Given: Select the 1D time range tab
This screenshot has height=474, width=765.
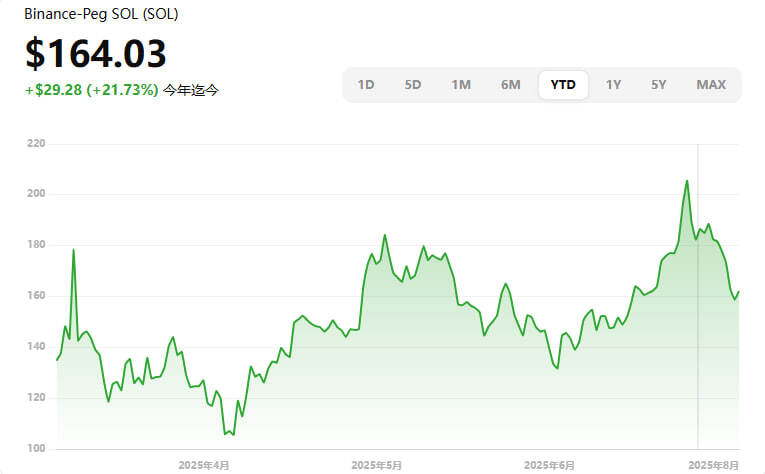Looking at the screenshot, I should (x=366, y=85).
